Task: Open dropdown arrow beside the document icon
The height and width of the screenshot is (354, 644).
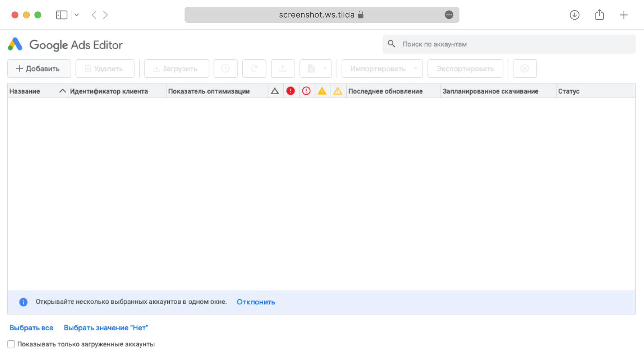Action: coord(325,69)
